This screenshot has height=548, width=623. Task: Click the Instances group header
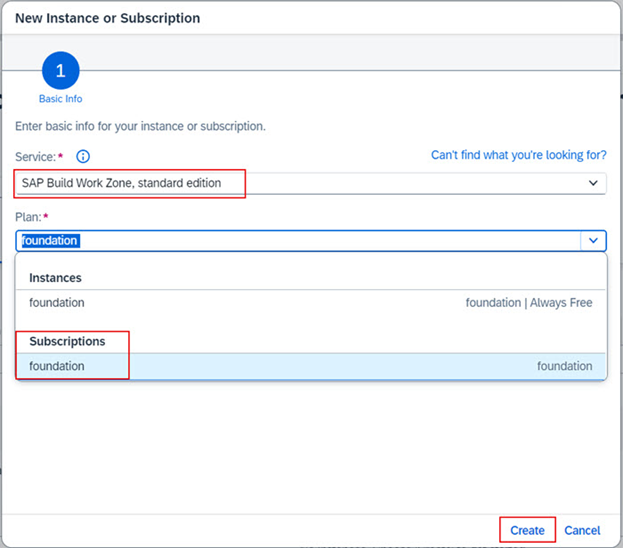pyautogui.click(x=56, y=277)
